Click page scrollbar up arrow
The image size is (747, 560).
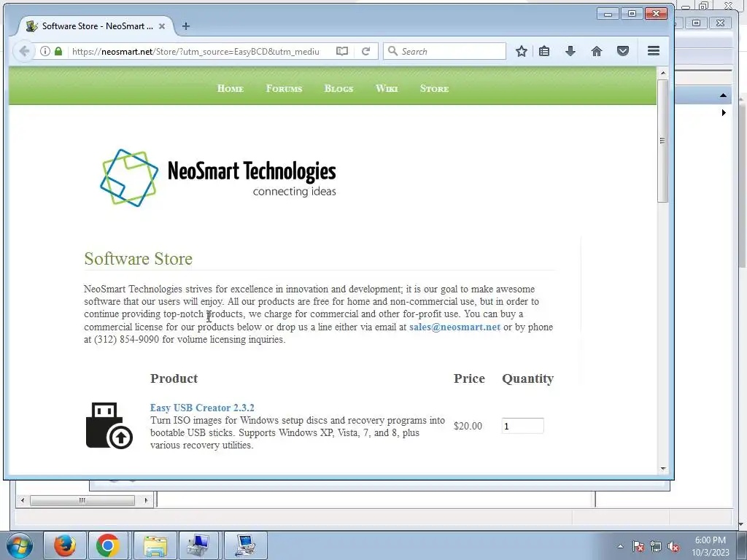(662, 73)
